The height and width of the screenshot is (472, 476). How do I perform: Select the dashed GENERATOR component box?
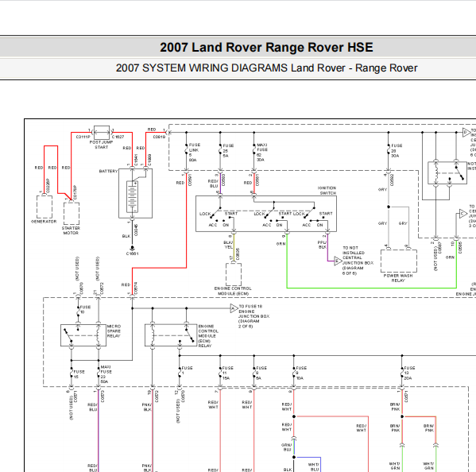point(45,207)
